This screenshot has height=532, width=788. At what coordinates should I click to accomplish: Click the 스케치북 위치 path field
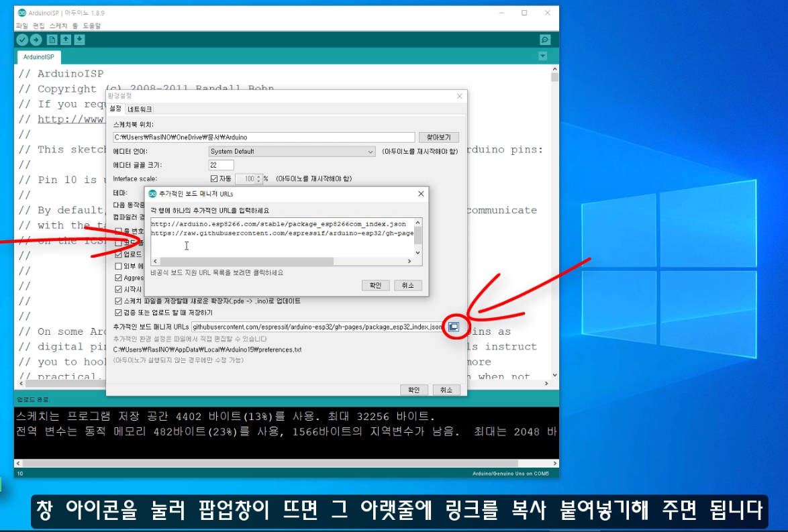tap(264, 137)
